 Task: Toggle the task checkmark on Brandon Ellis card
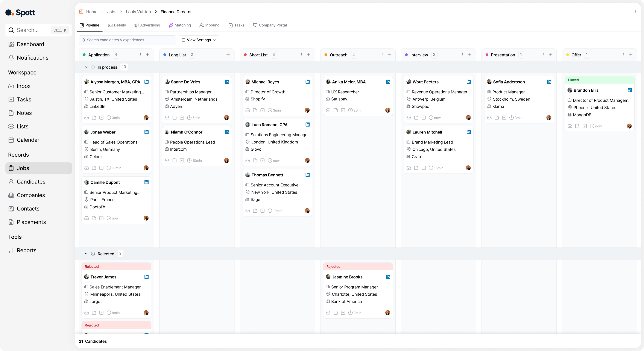tap(585, 126)
